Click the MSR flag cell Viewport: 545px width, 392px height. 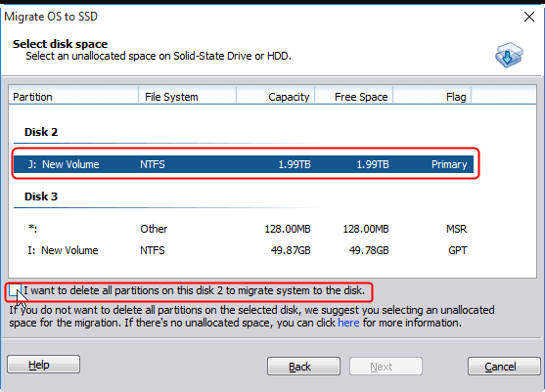tap(456, 229)
